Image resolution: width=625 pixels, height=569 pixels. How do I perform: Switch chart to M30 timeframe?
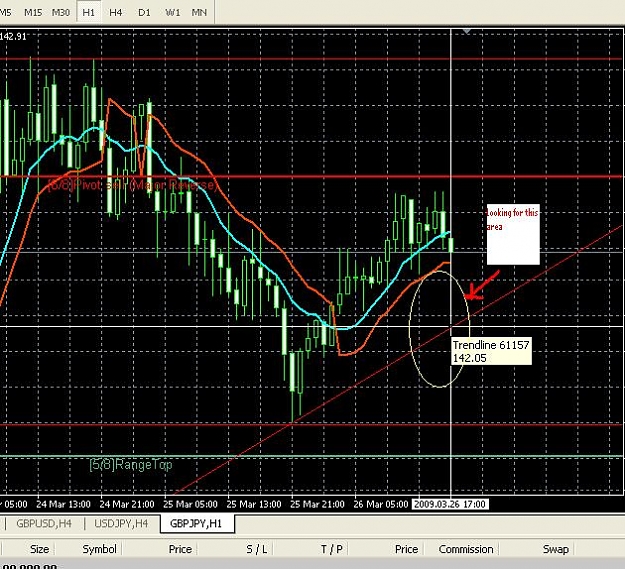(x=61, y=12)
